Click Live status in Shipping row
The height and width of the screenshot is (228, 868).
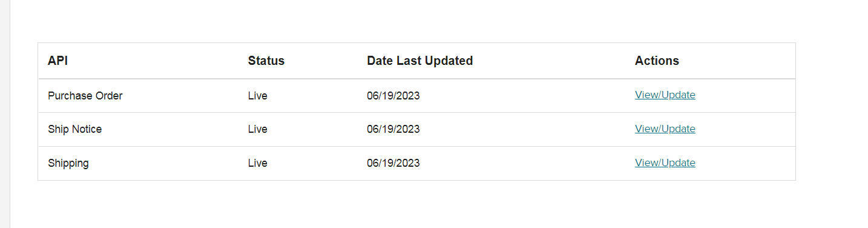[x=257, y=163]
